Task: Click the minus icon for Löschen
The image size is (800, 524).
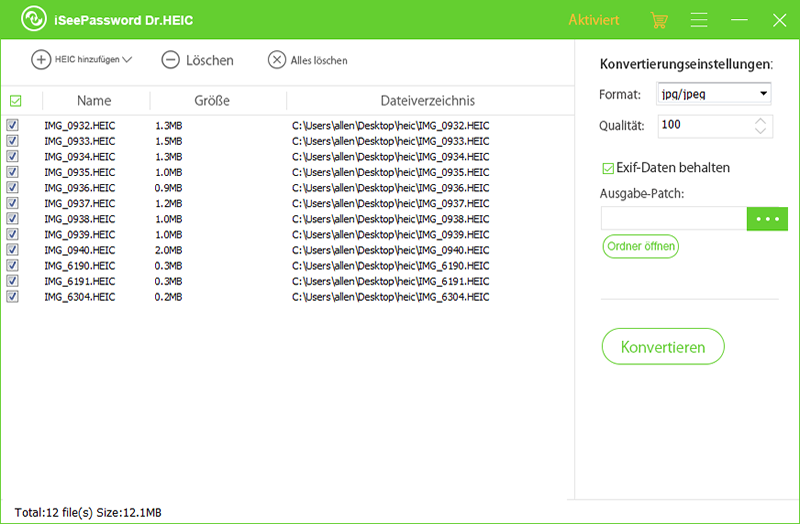Action: pos(170,60)
